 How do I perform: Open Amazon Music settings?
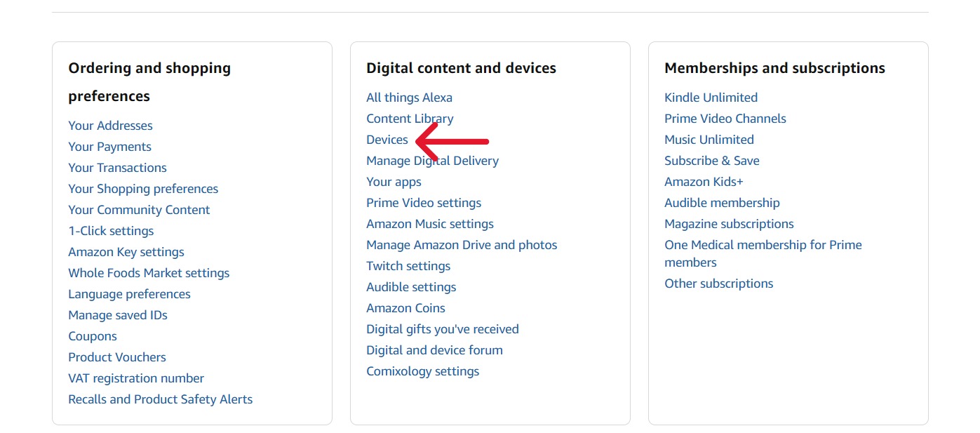430,224
